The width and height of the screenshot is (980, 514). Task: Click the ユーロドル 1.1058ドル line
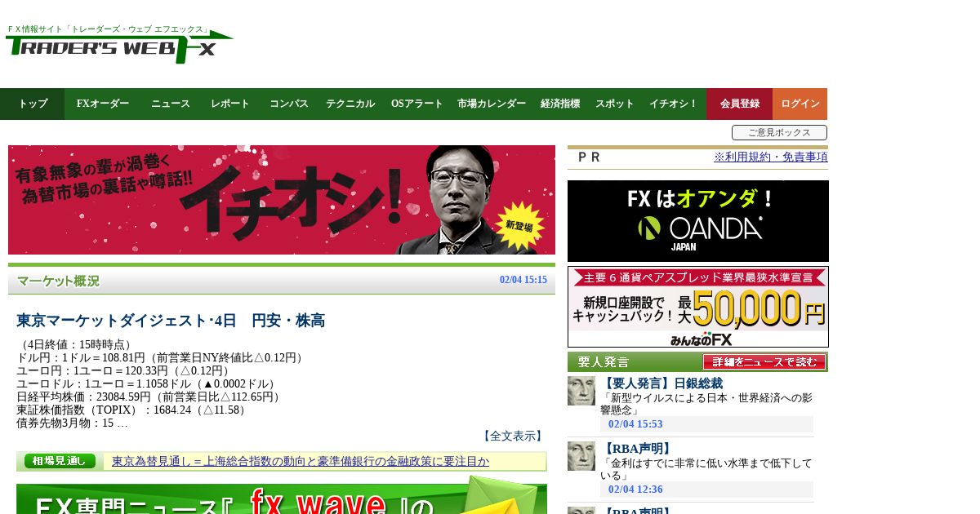(149, 383)
